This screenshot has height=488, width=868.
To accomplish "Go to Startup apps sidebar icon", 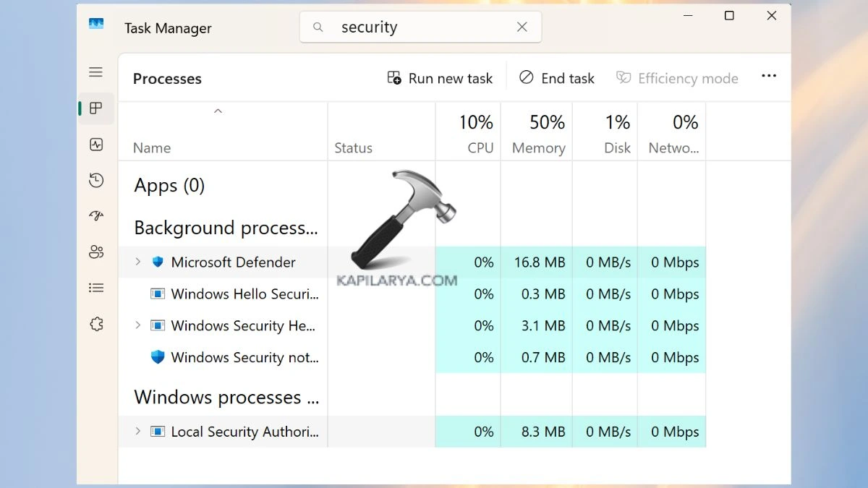I will pyautogui.click(x=96, y=216).
